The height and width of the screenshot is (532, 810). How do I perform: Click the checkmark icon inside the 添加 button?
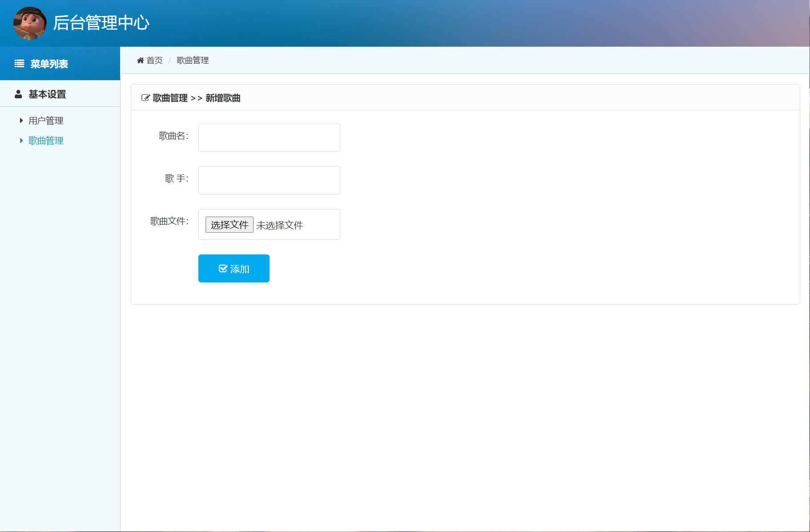point(223,268)
